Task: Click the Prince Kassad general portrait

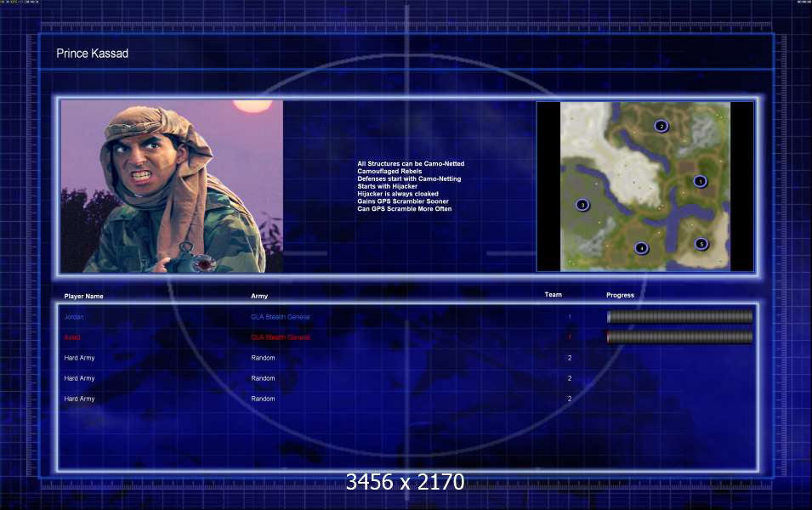Action: coord(172,186)
